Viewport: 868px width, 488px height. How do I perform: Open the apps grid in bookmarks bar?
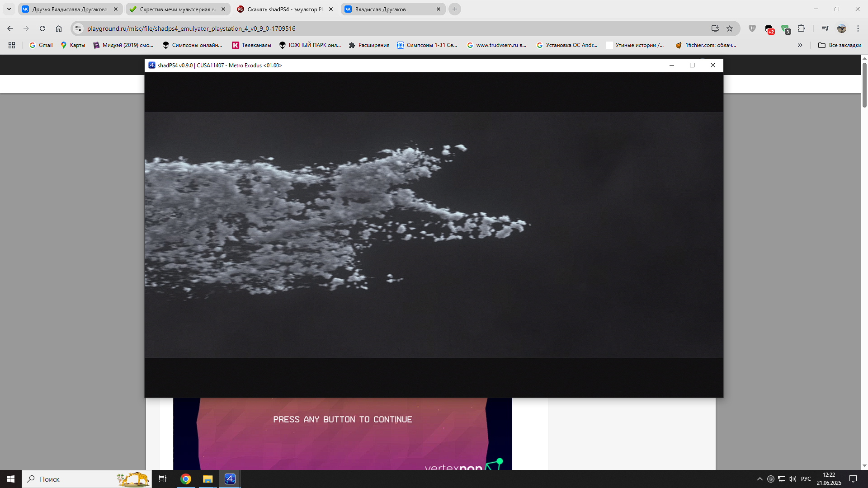[x=12, y=45]
